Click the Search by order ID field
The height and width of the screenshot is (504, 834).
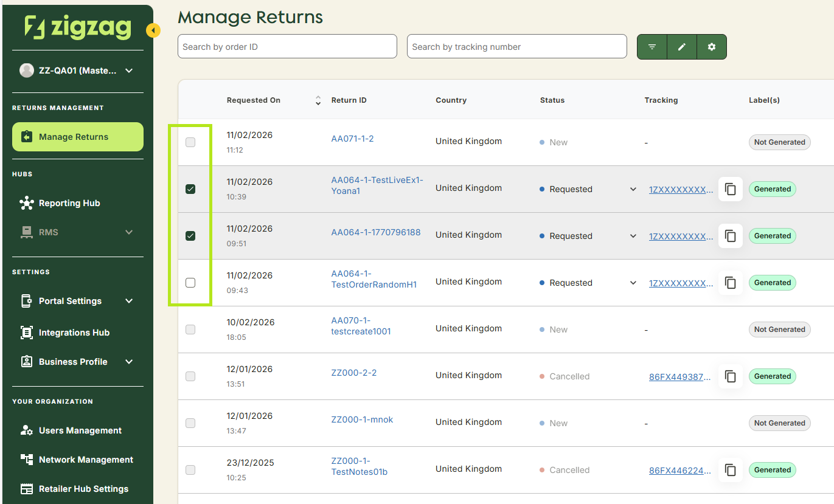287,47
